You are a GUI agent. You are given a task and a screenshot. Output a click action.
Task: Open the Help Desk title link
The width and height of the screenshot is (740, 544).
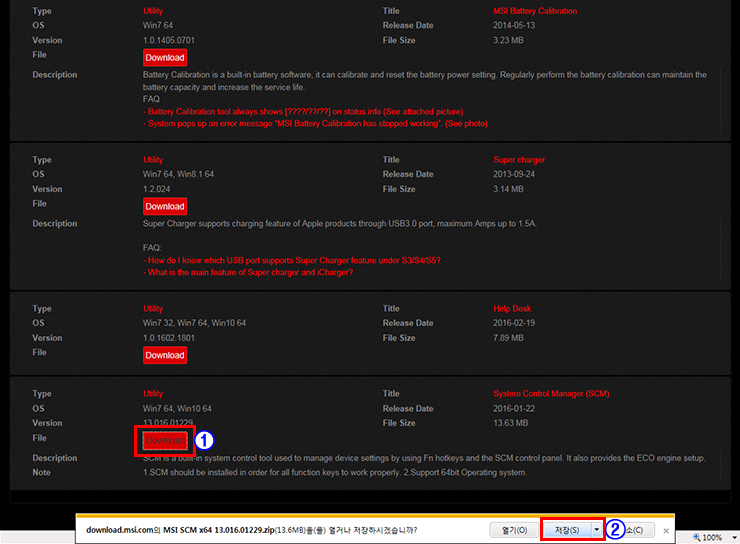tap(513, 309)
